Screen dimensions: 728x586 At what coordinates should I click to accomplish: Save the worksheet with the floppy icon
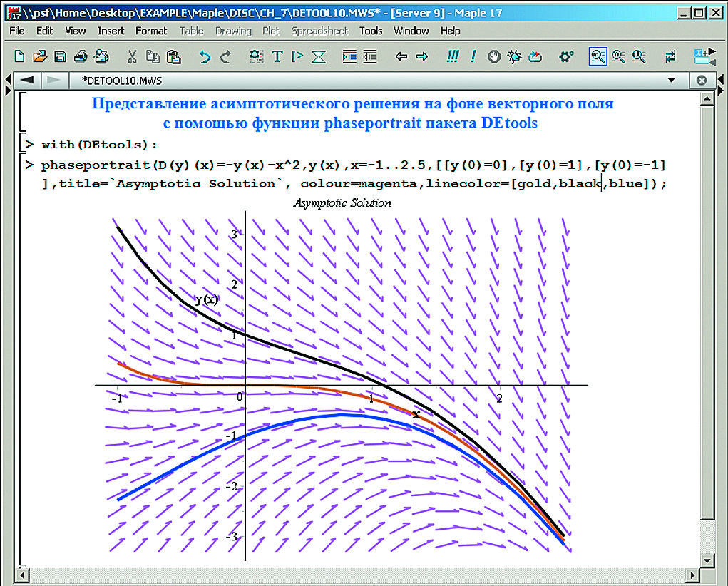click(x=61, y=56)
